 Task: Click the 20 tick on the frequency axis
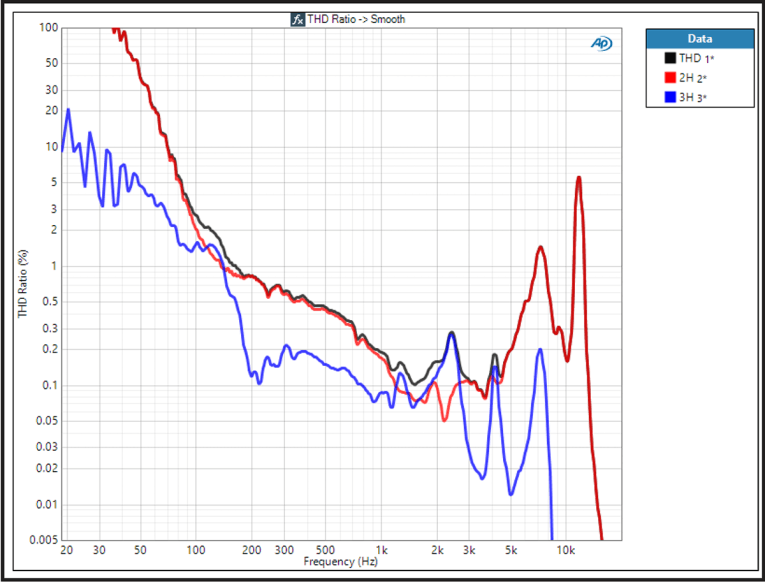coord(66,551)
